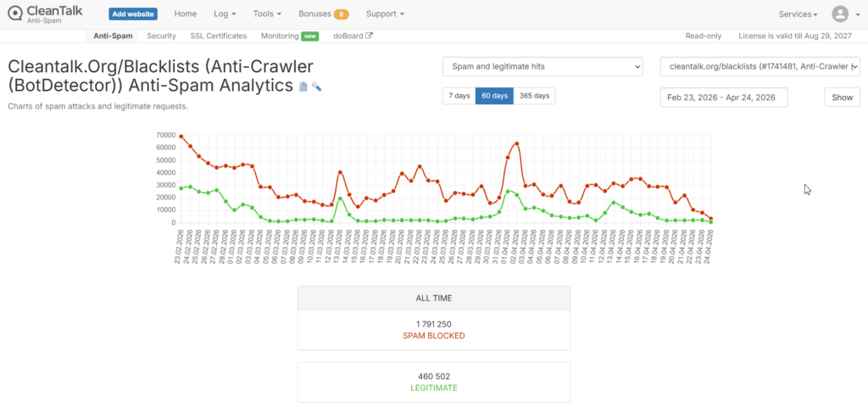This screenshot has width=868, height=415.
Task: Click the date range field Feb 23 - Apr 24
Action: [724, 98]
